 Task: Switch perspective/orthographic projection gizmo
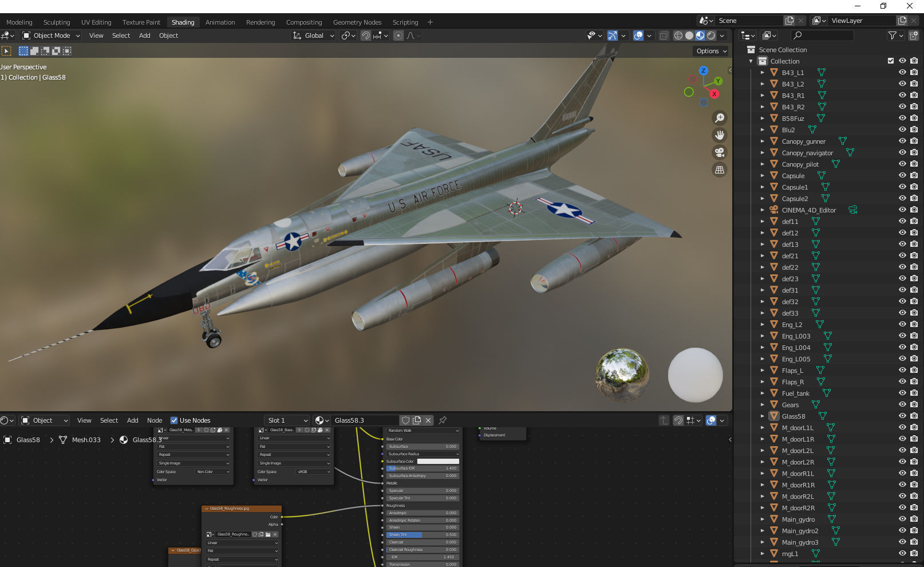720,170
